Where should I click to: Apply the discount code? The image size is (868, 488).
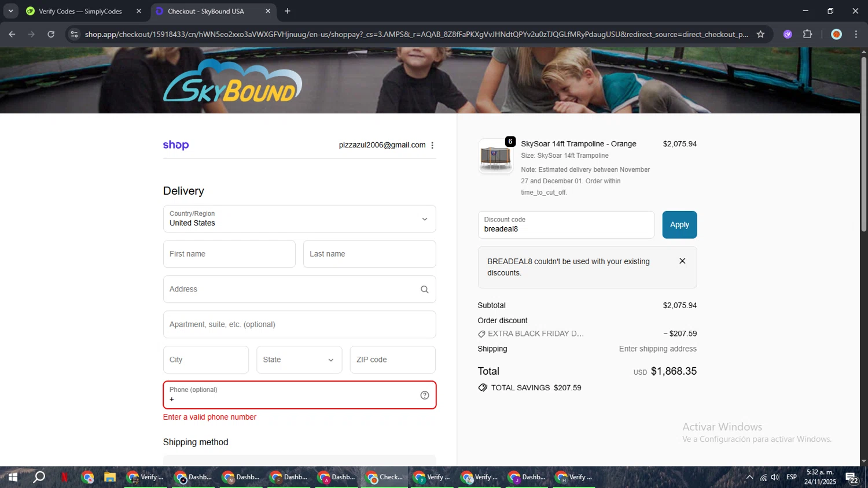pos(679,225)
